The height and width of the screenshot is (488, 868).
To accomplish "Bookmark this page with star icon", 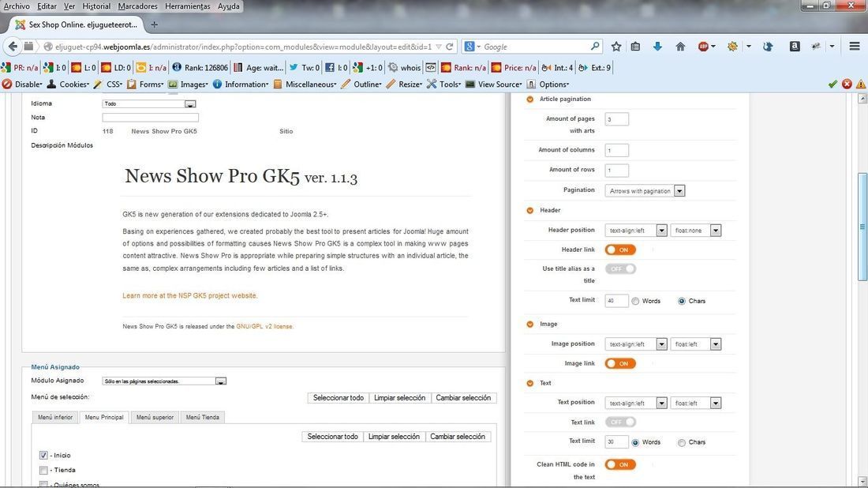I will pos(616,47).
